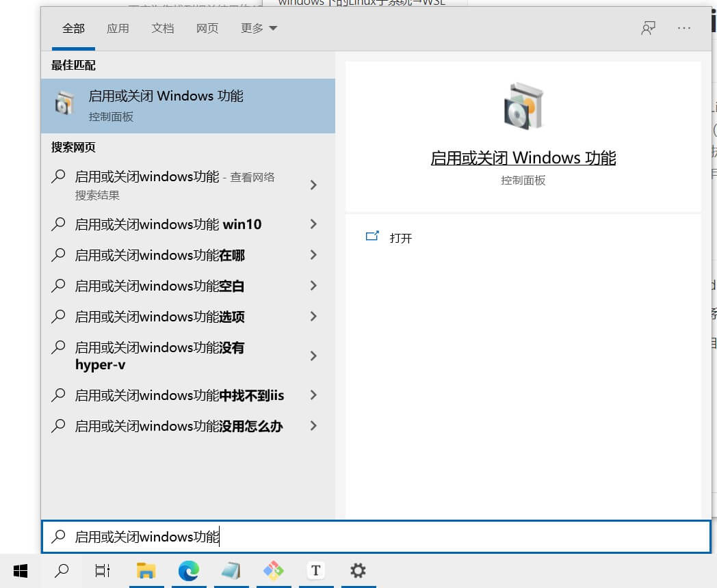Image resolution: width=717 pixels, height=588 pixels.
Task: Click the large Windows Features preview icon
Action: (x=523, y=106)
